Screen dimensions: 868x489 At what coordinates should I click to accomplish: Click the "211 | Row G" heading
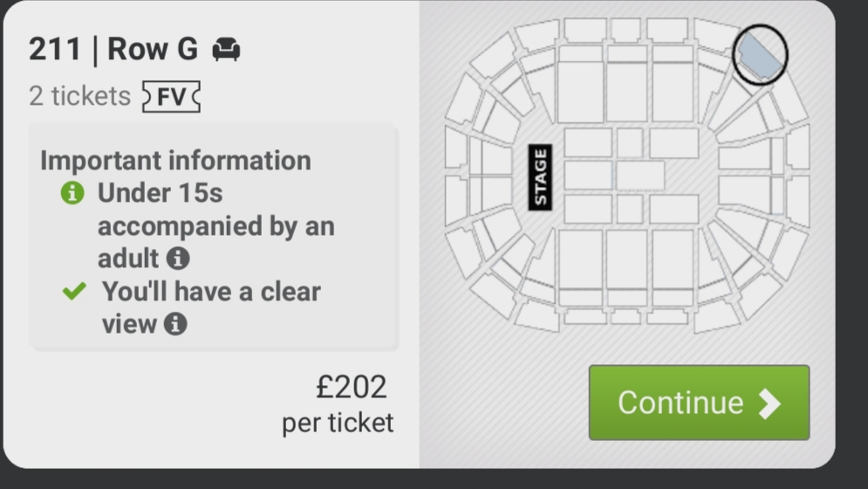(x=113, y=49)
